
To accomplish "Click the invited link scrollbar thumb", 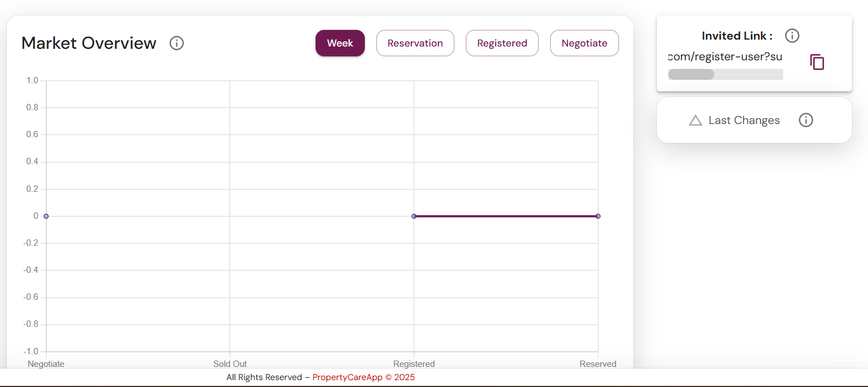I will coord(691,74).
